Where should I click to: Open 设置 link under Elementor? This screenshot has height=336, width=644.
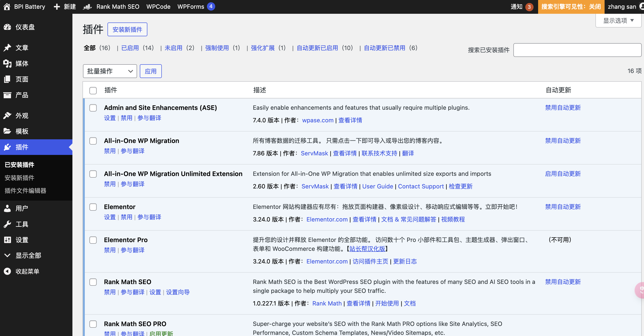(x=110, y=217)
